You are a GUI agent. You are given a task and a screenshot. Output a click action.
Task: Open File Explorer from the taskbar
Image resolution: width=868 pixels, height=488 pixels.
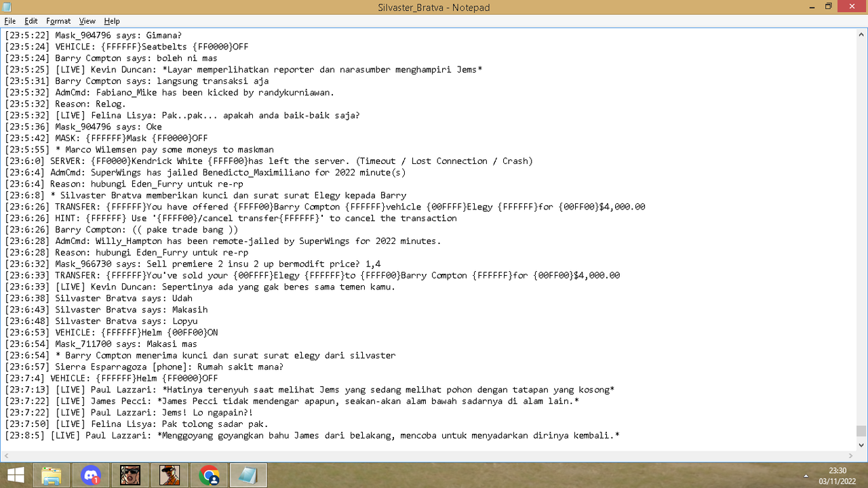click(x=52, y=475)
